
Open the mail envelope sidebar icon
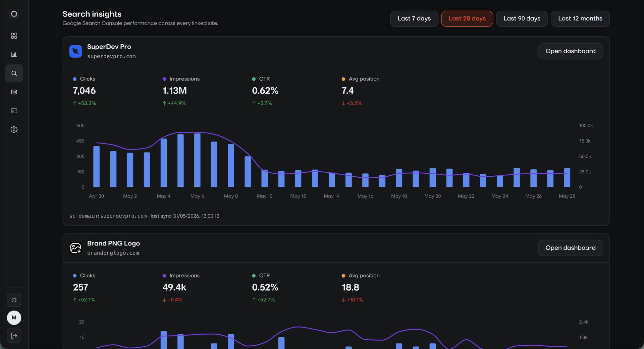click(x=14, y=92)
